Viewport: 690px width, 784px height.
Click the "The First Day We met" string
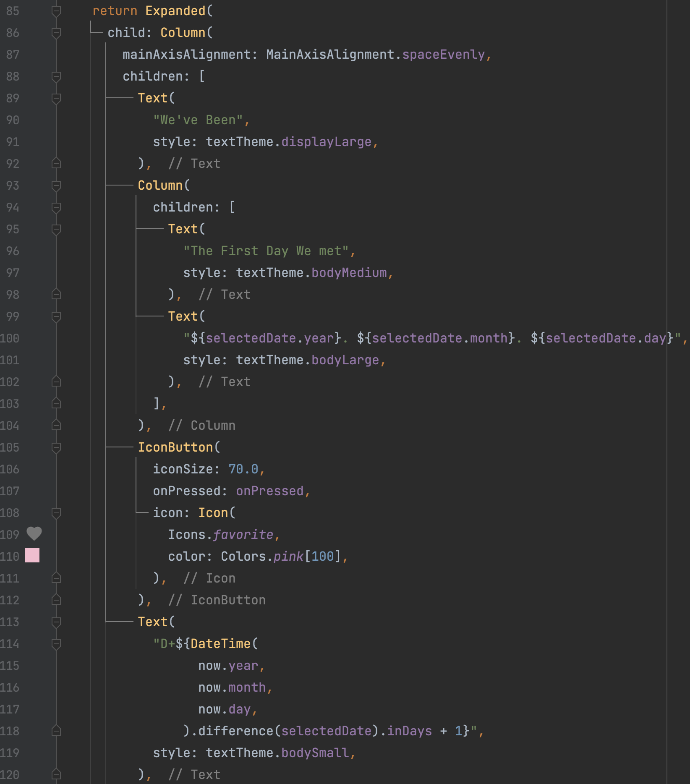click(x=266, y=251)
